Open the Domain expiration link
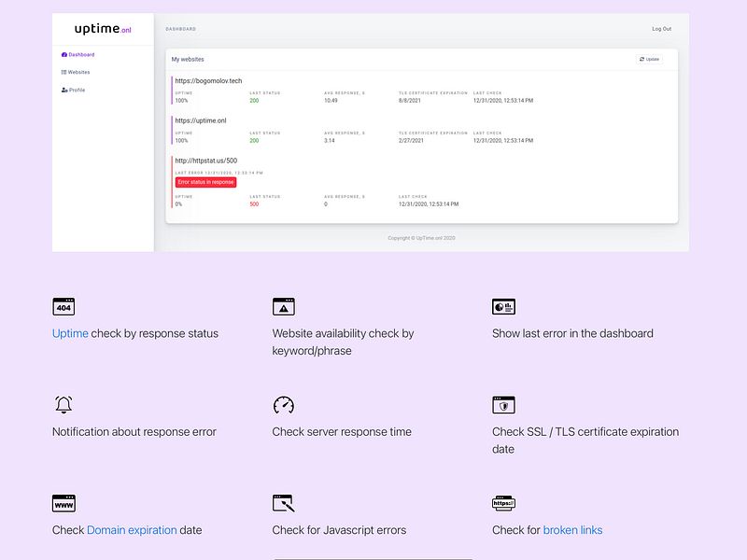 [132, 530]
